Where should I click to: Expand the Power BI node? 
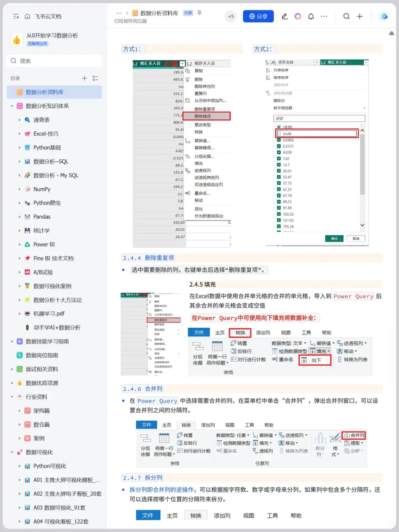[19, 244]
